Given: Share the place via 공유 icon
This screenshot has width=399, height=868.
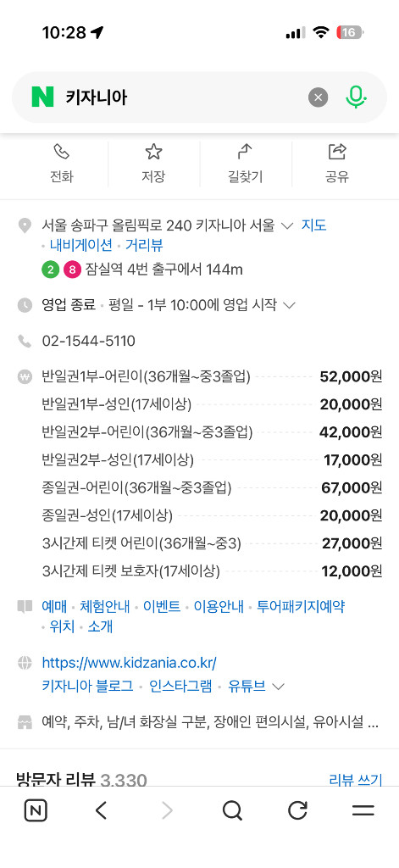Looking at the screenshot, I should point(337,164).
